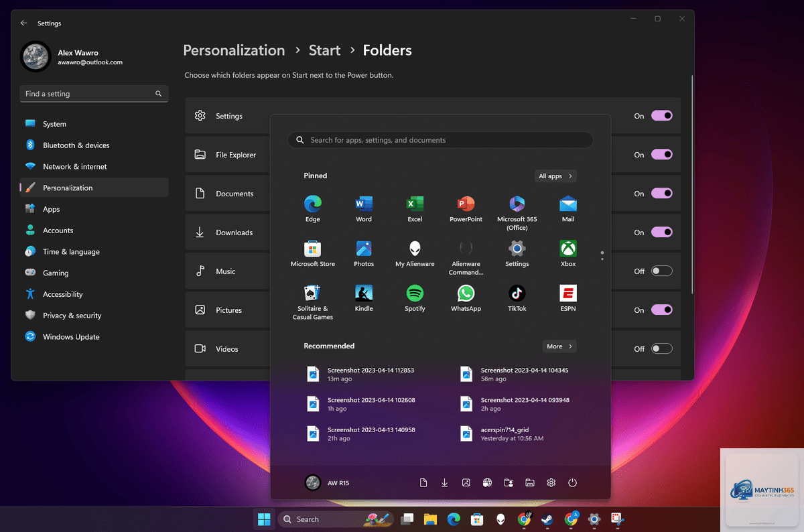Click Start menu search field
804x532 pixels.
pyautogui.click(x=440, y=140)
